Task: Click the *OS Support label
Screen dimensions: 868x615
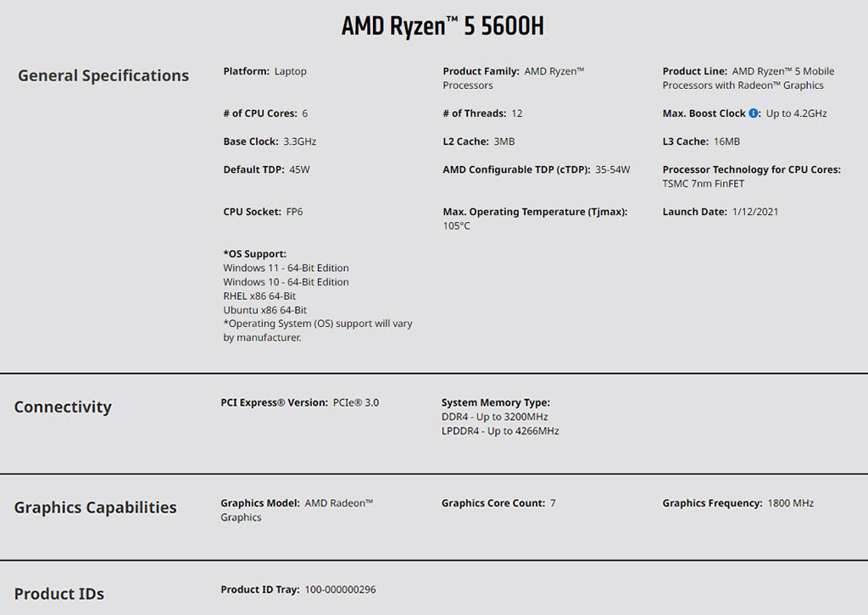Action: (254, 254)
